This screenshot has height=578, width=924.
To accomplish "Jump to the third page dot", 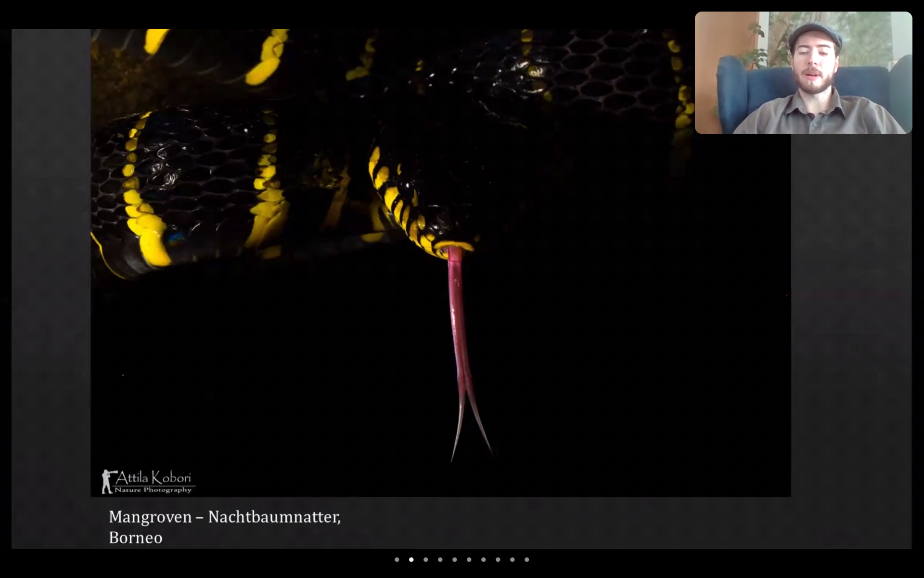I will click(425, 560).
